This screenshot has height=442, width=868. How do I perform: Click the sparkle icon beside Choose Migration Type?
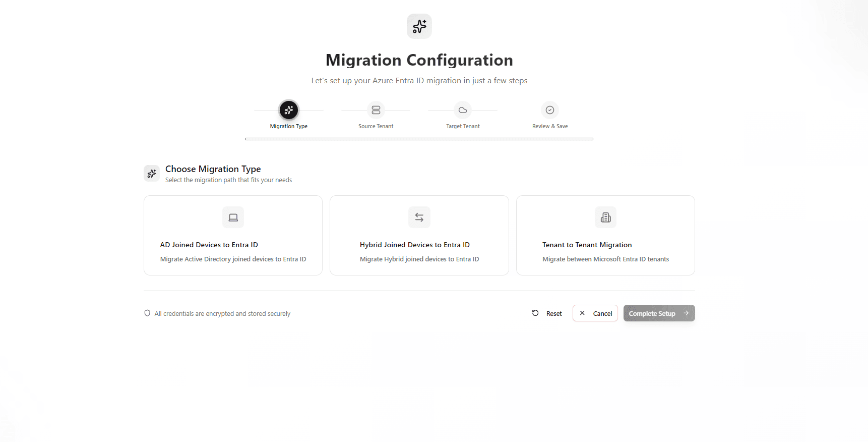(152, 174)
